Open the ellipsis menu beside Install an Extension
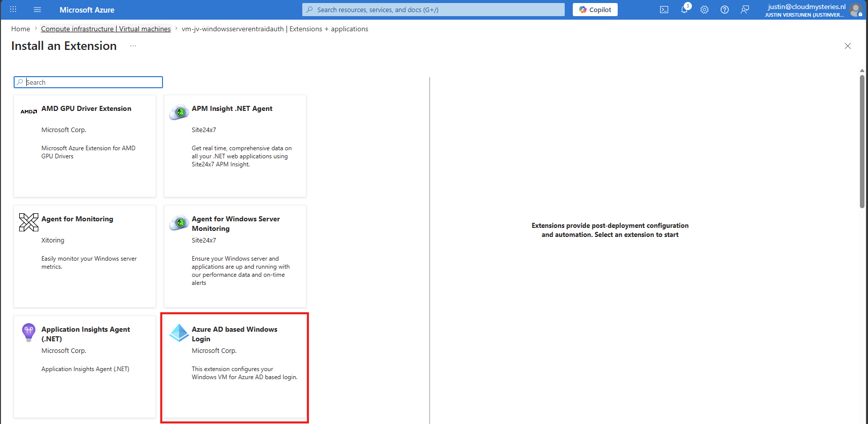The image size is (868, 424). click(133, 46)
